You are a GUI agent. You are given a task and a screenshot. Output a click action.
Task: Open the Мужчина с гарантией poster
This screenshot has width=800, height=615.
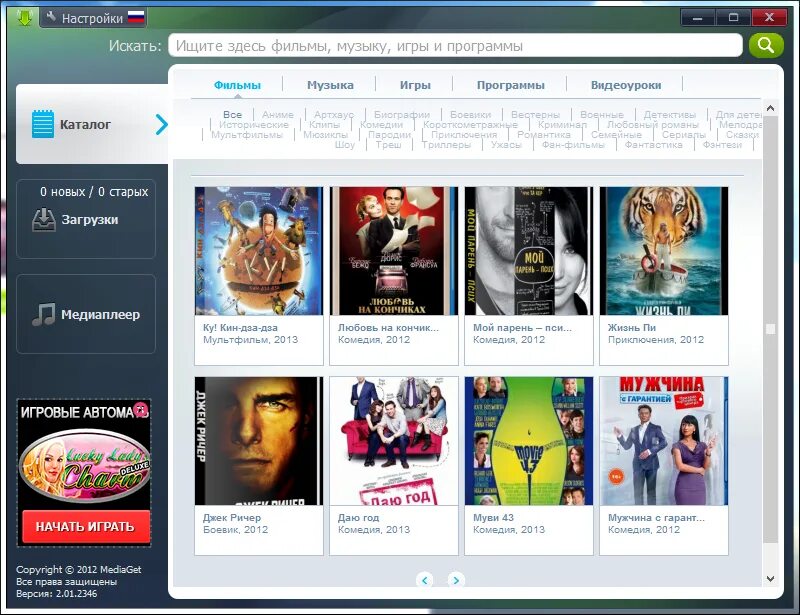(x=664, y=441)
